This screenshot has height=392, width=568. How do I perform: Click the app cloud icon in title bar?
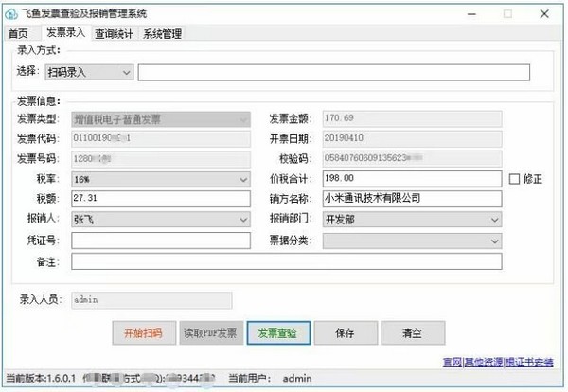point(11,14)
